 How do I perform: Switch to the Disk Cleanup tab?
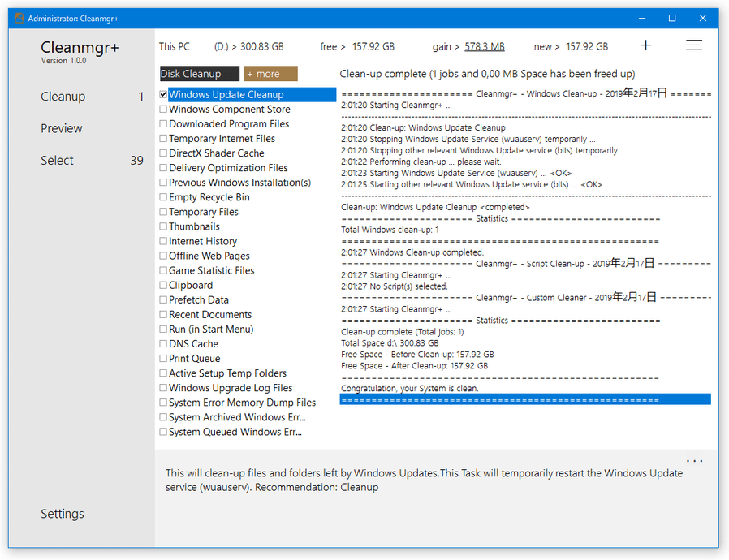[200, 73]
